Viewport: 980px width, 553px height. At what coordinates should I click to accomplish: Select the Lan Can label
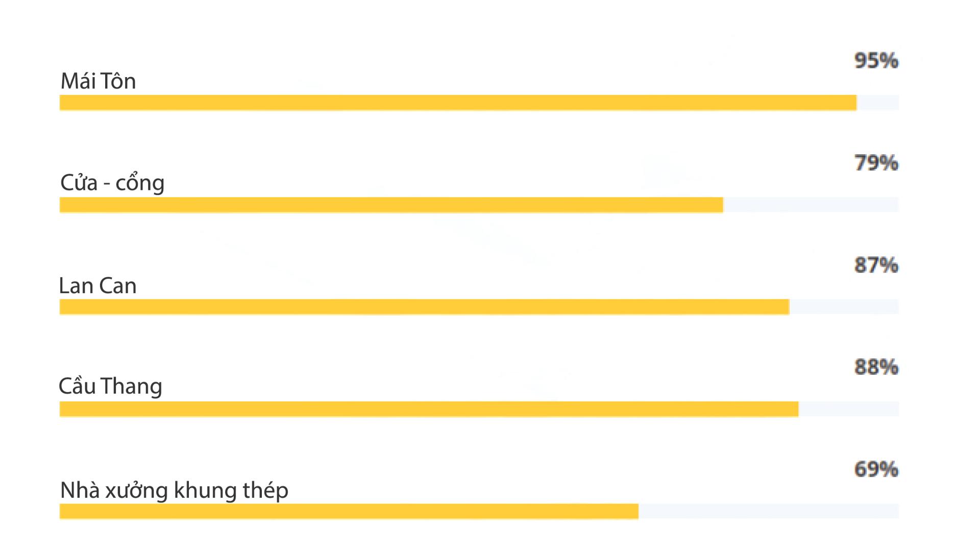point(97,285)
